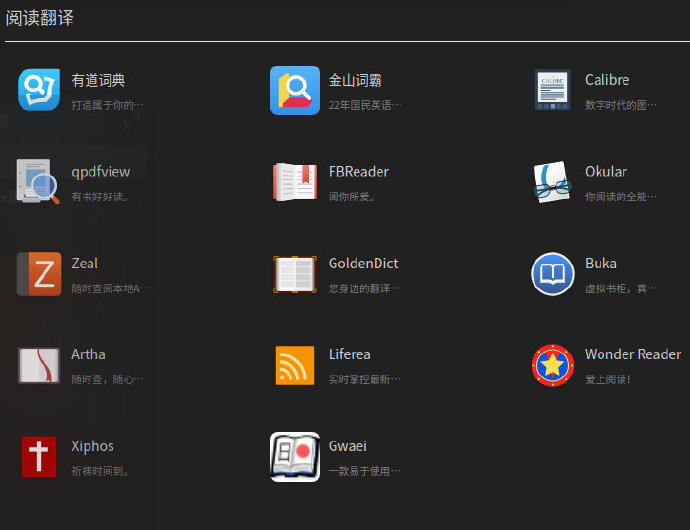
Task: Select the GoldenDict app title
Action: click(363, 263)
